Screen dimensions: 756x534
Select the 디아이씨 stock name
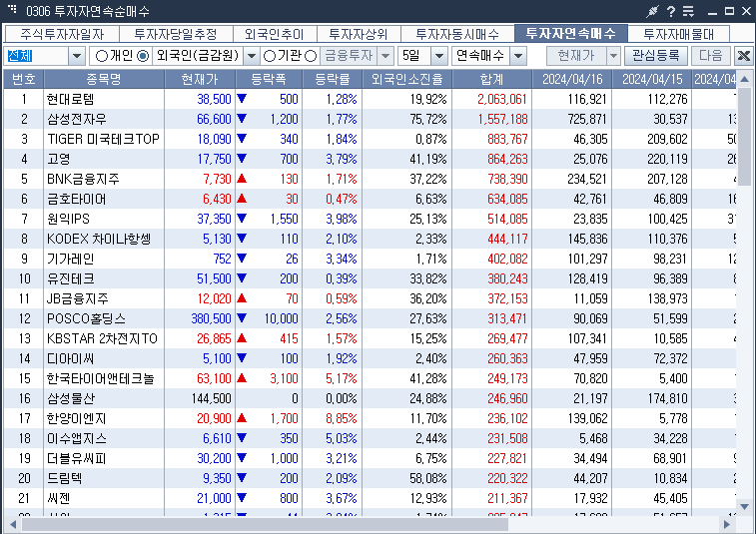click(x=70, y=359)
